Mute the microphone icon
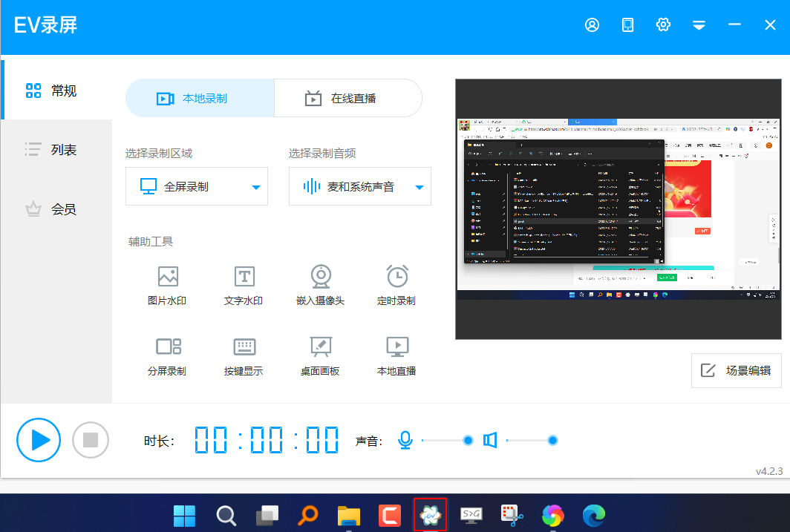Screen dimensions: 790x532 (x=405, y=441)
